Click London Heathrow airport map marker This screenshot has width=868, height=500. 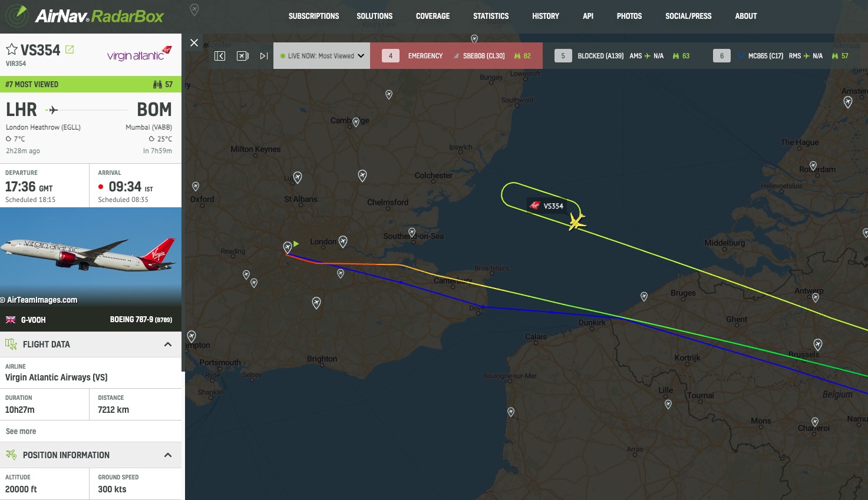click(288, 247)
